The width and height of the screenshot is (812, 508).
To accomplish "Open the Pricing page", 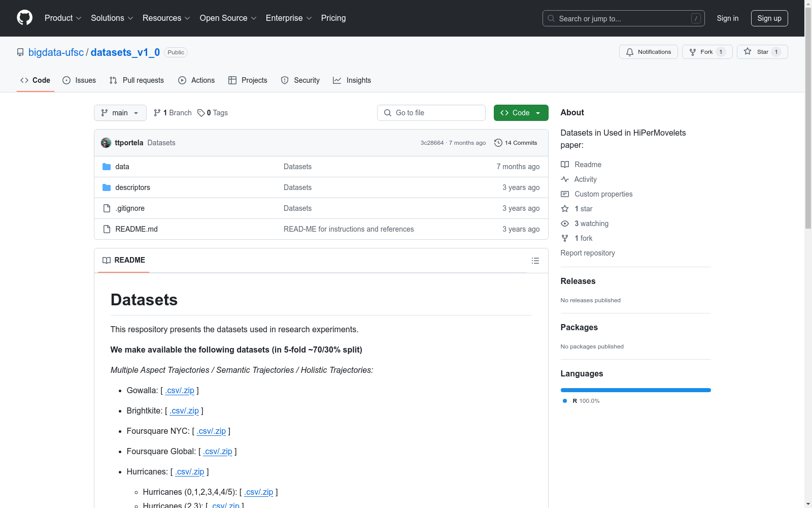I will (333, 18).
